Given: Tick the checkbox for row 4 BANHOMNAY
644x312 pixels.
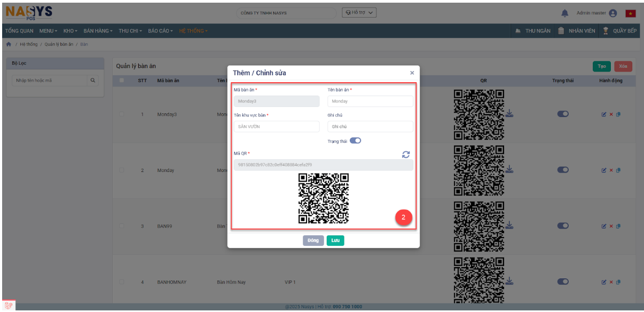Looking at the screenshot, I should pyautogui.click(x=122, y=282).
